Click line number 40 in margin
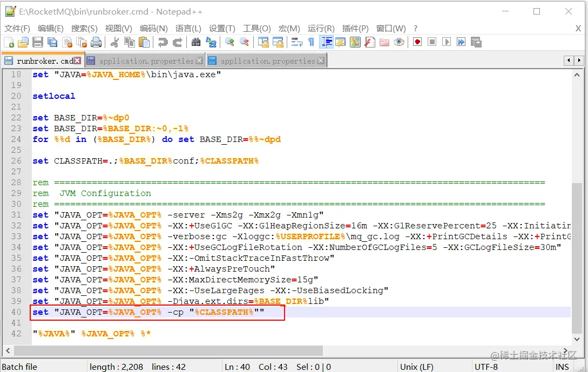 click(17, 312)
